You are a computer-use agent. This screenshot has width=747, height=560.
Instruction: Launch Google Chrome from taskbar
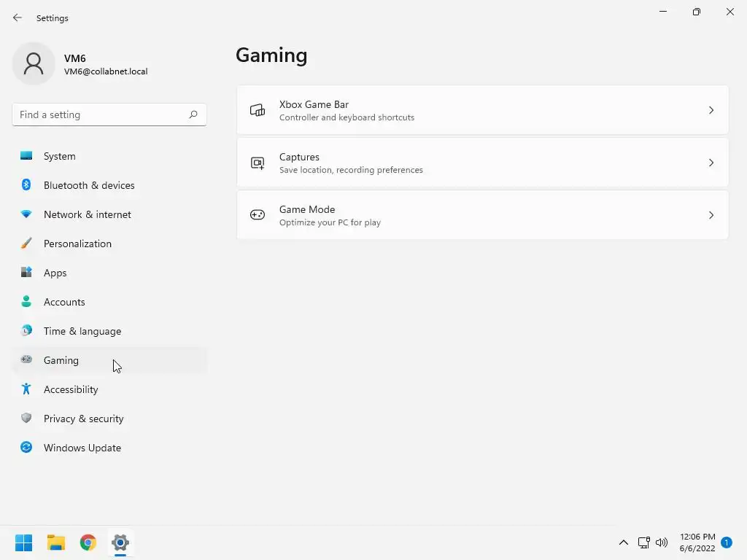coord(88,542)
